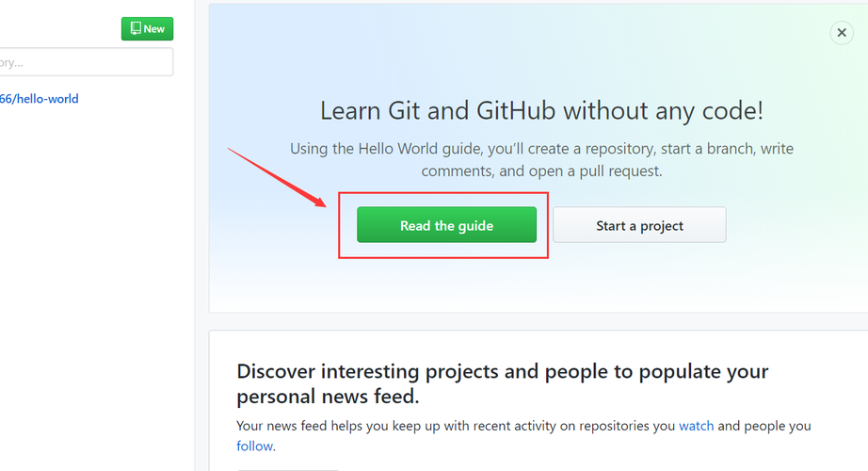Dismiss the Learn Git banner with X
Viewport: 868px width, 471px height.
point(842,33)
